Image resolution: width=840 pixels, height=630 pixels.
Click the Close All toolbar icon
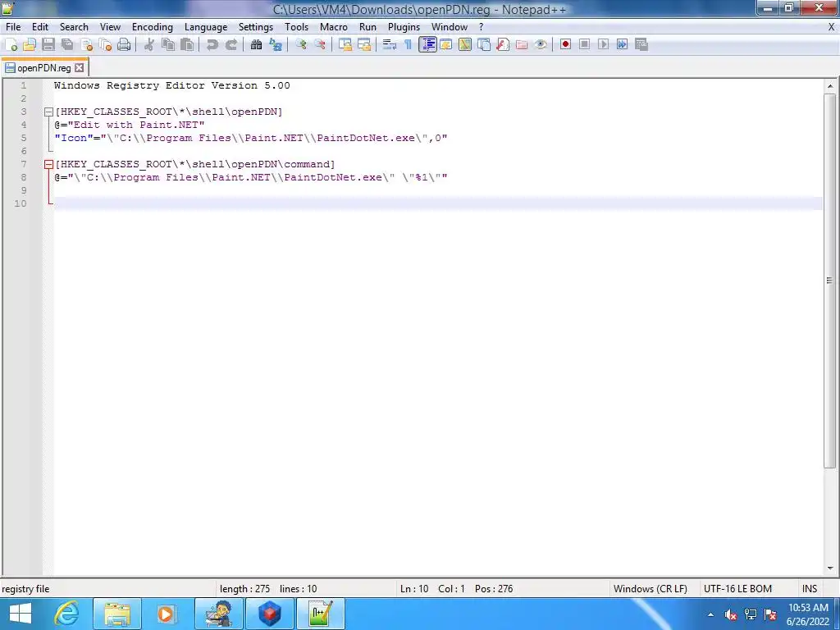coord(105,44)
